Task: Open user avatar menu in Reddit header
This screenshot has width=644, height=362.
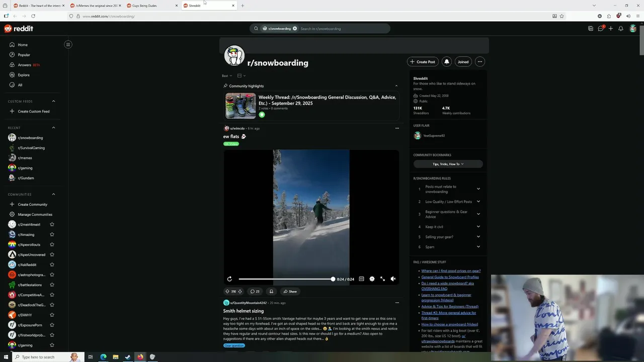Action: (633, 29)
